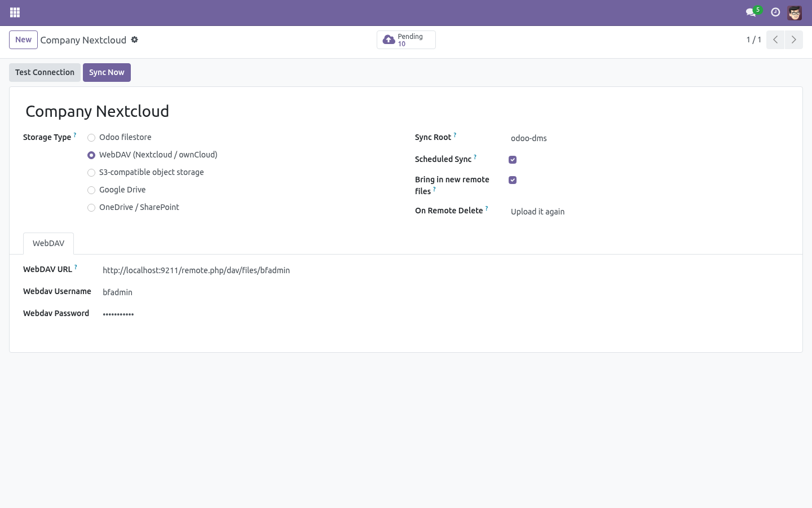Image resolution: width=812 pixels, height=508 pixels.
Task: Show the Storage Type help tooltip
Action: tap(75, 135)
